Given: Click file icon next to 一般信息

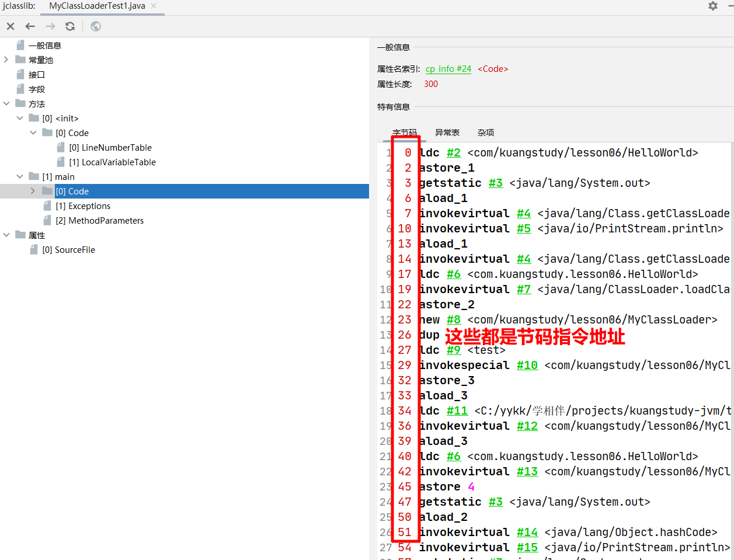Looking at the screenshot, I should (20, 45).
